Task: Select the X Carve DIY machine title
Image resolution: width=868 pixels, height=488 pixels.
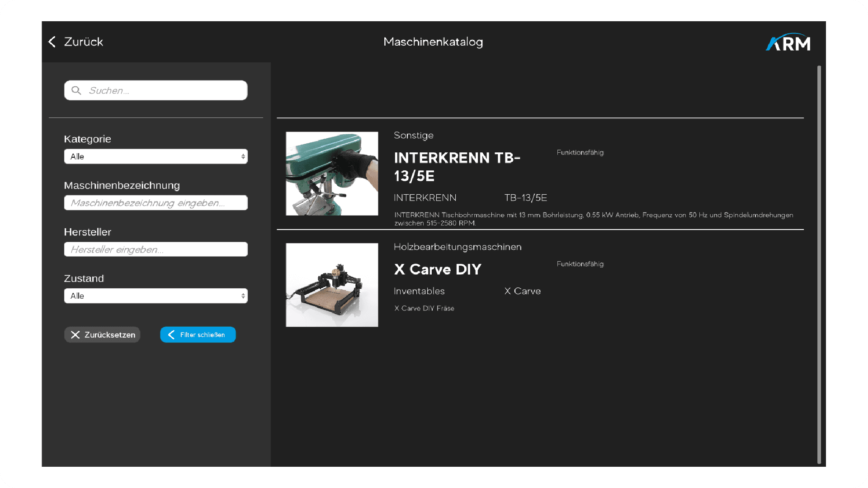Action: tap(438, 269)
